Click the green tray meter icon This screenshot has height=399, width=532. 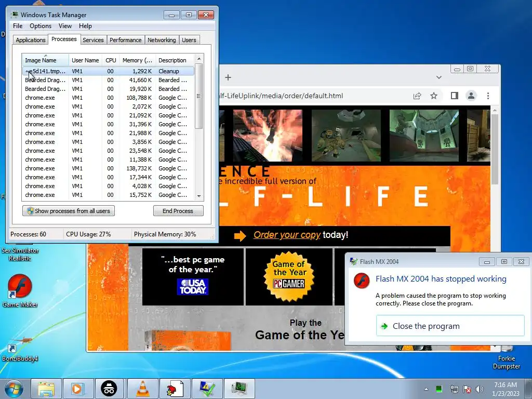click(438, 389)
